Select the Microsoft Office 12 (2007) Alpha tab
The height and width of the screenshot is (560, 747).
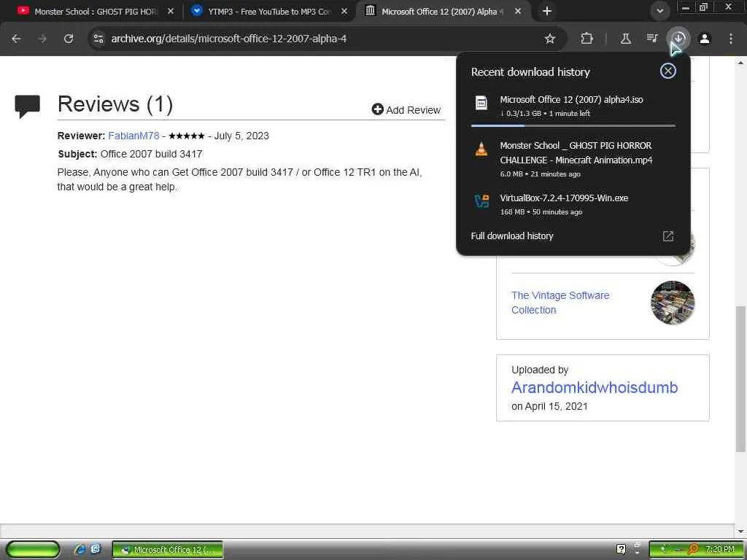(x=443, y=11)
